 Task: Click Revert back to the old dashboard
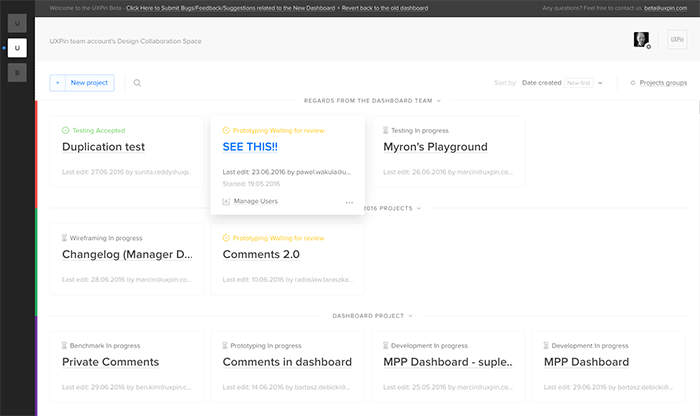pyautogui.click(x=385, y=8)
